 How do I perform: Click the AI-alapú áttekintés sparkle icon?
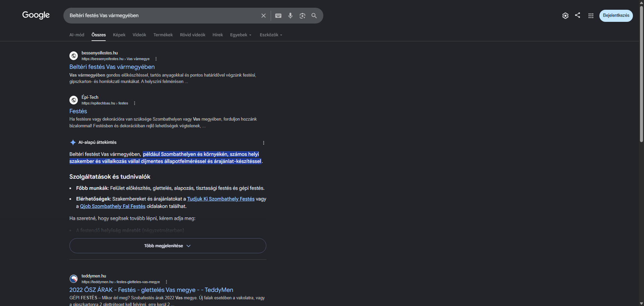tap(73, 142)
